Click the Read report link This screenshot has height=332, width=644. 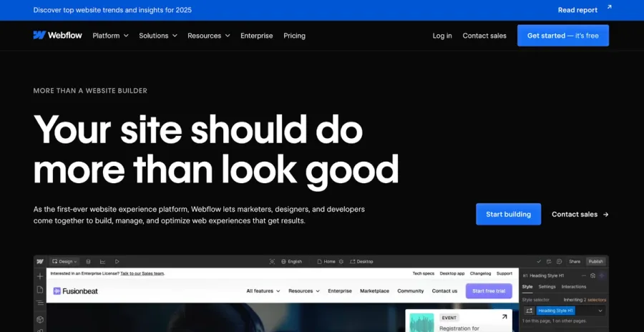(x=578, y=10)
